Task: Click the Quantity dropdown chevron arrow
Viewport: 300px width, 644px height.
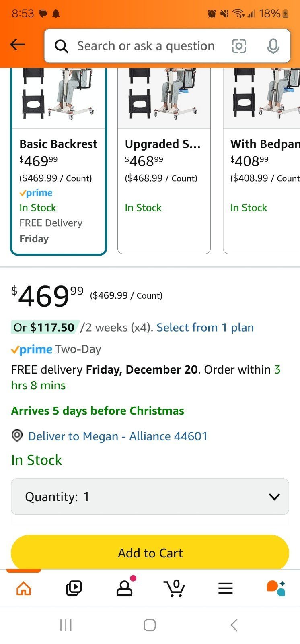Action: coord(274,497)
